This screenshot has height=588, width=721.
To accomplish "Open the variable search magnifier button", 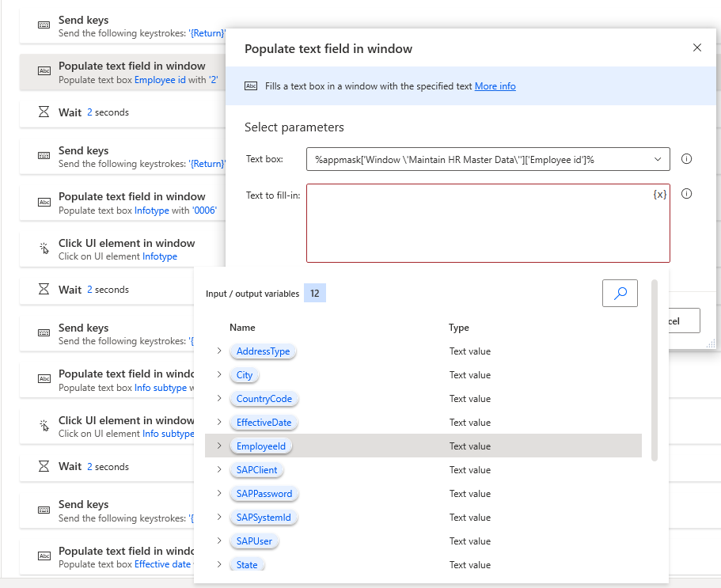I will (620, 293).
